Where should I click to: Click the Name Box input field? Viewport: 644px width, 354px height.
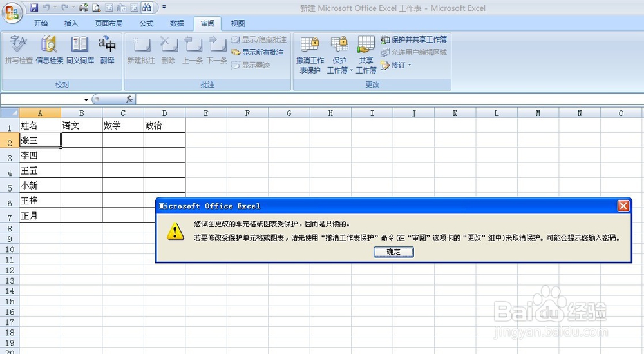point(41,99)
